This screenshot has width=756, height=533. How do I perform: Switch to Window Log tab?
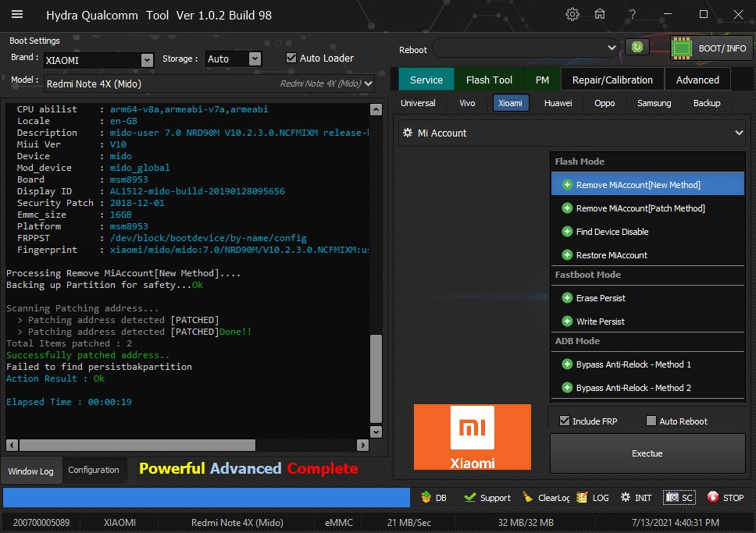click(x=31, y=471)
